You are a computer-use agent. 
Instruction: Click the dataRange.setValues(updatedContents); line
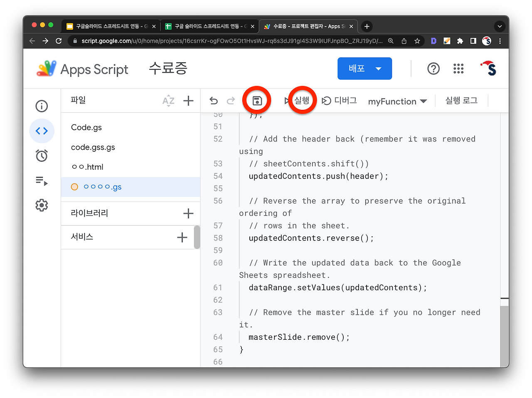[x=338, y=287]
